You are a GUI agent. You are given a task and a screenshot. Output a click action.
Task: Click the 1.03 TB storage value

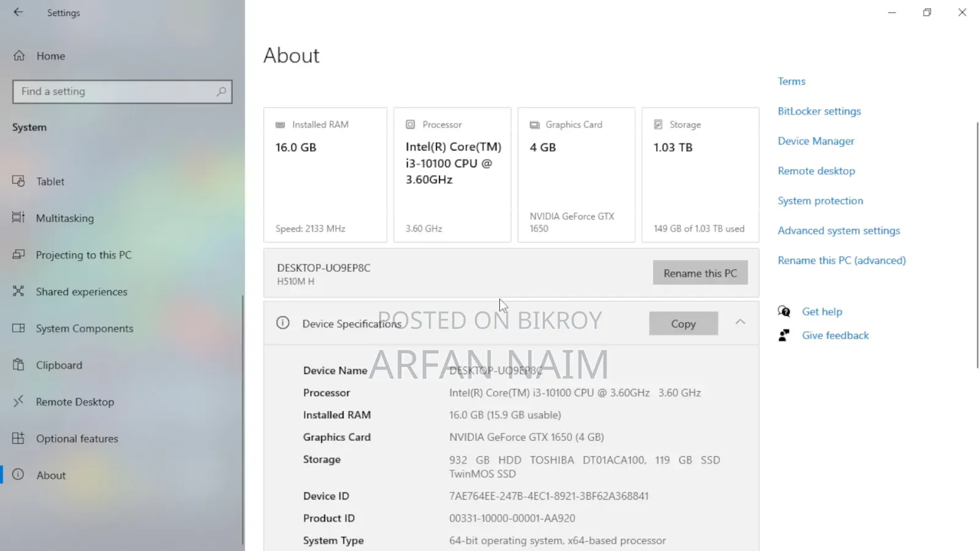point(673,148)
